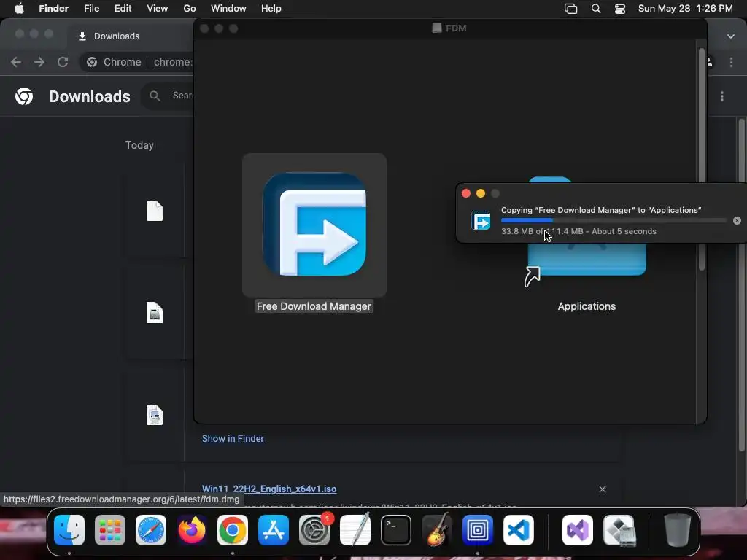This screenshot has width=747, height=560.
Task: Open the Chrome browser three-dot menu
Action: [x=731, y=63]
